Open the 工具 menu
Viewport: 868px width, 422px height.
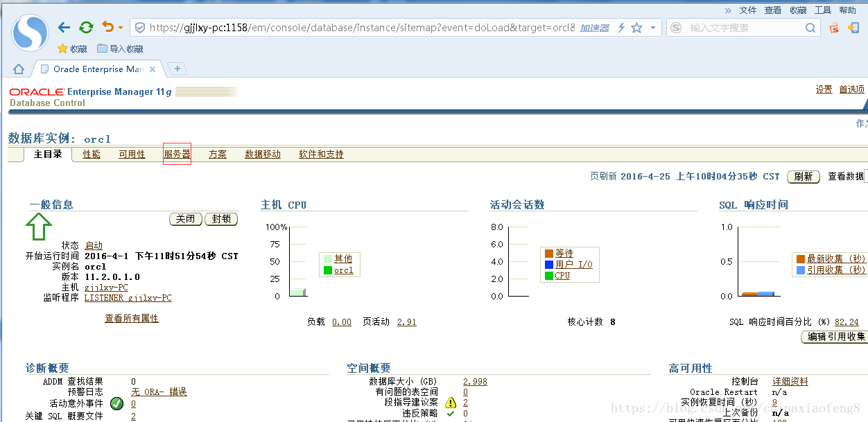(x=823, y=10)
